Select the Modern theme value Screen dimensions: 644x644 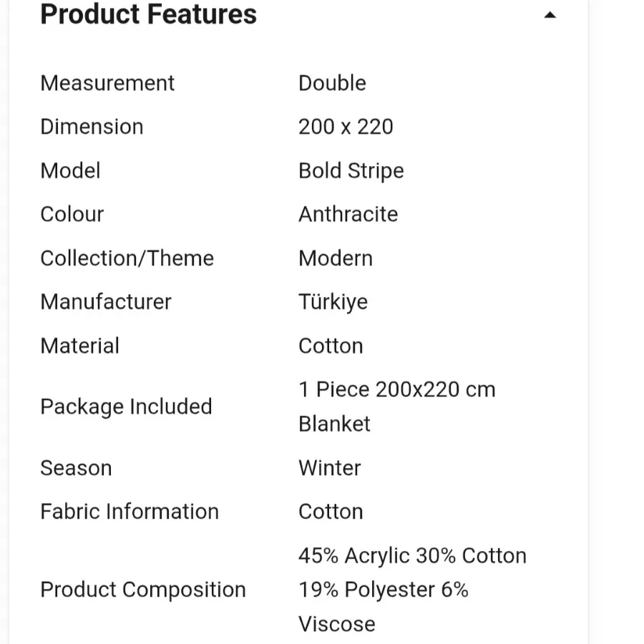pos(335,258)
